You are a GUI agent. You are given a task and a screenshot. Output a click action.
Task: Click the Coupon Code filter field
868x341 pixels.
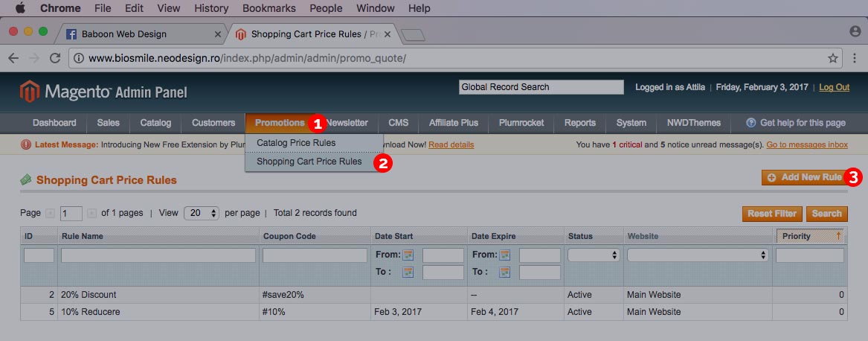(315, 255)
